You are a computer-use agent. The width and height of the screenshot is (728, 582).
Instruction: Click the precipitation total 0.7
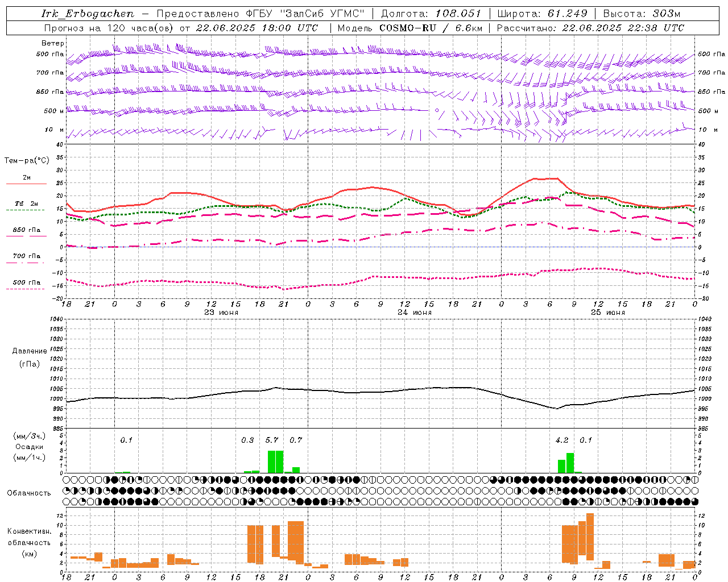pyautogui.click(x=296, y=440)
